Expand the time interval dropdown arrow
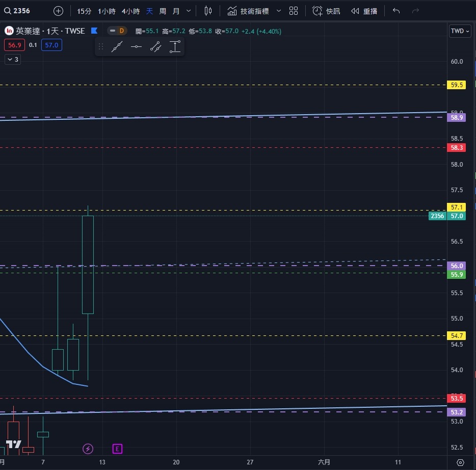The width and height of the screenshot is (476, 470). click(x=189, y=11)
